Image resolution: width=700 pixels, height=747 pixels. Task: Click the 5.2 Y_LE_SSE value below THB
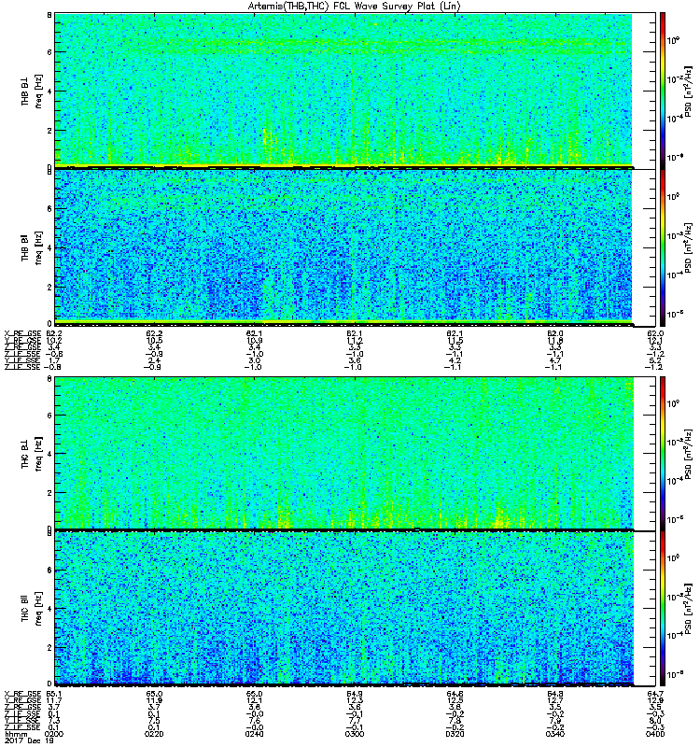(656, 360)
